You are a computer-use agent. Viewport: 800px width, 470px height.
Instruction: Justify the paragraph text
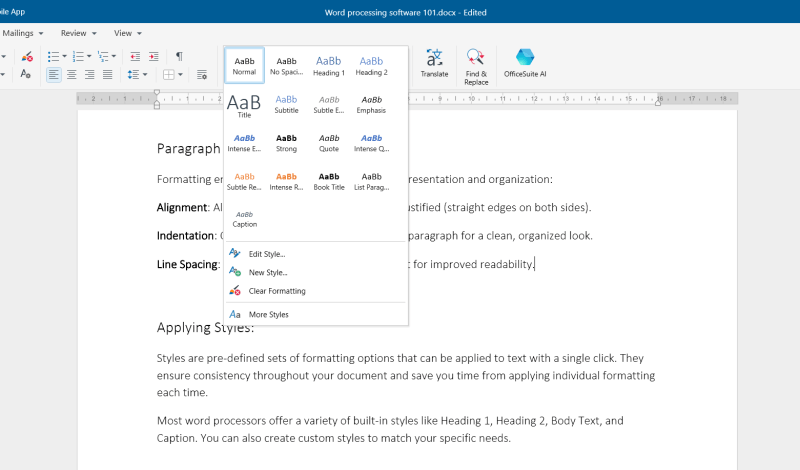pos(105,74)
